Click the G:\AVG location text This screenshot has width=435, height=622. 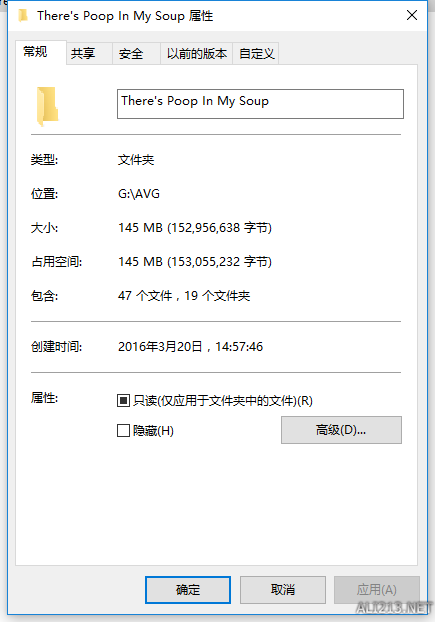click(x=139, y=194)
